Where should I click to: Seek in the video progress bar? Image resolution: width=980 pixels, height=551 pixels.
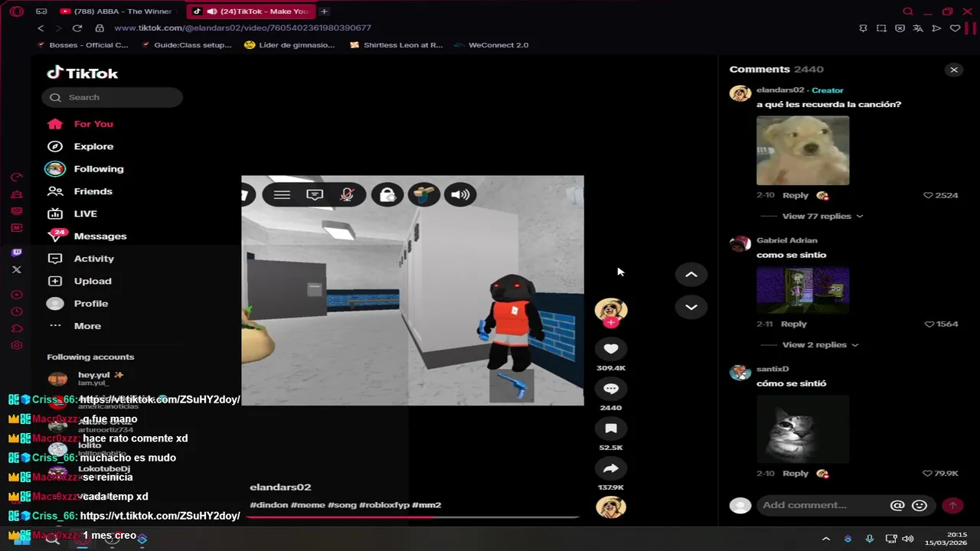tap(413, 517)
